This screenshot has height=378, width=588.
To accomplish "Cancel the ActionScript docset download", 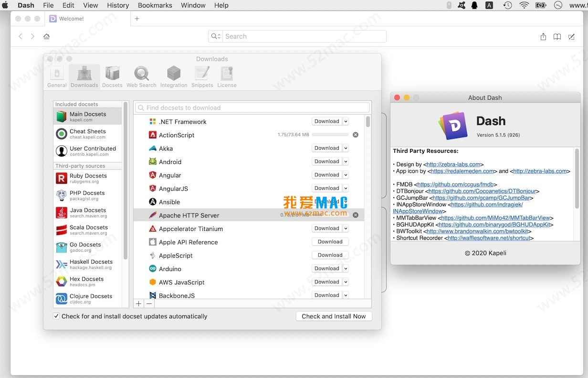I will click(x=356, y=135).
